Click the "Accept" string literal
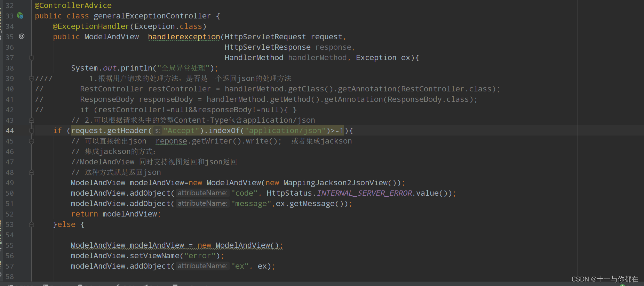644x286 pixels. coord(181,131)
